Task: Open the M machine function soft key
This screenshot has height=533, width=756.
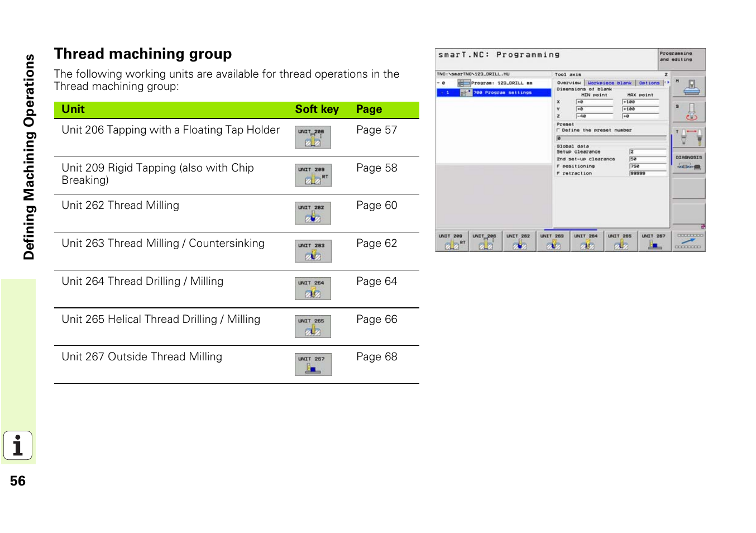Action: pos(689,87)
